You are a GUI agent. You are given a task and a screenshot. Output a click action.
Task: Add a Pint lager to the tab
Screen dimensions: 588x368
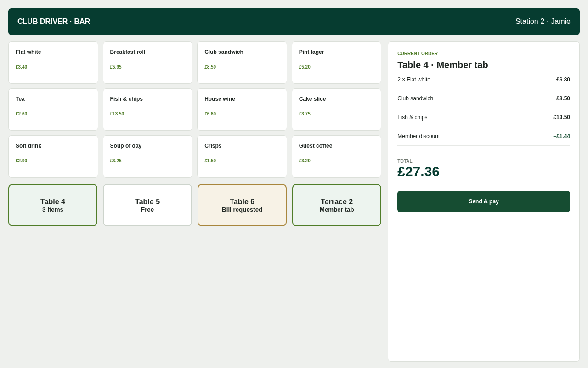click(336, 63)
